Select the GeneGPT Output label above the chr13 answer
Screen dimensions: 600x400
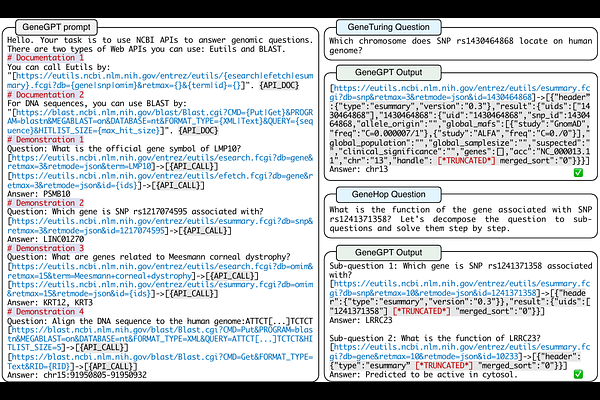click(388, 72)
